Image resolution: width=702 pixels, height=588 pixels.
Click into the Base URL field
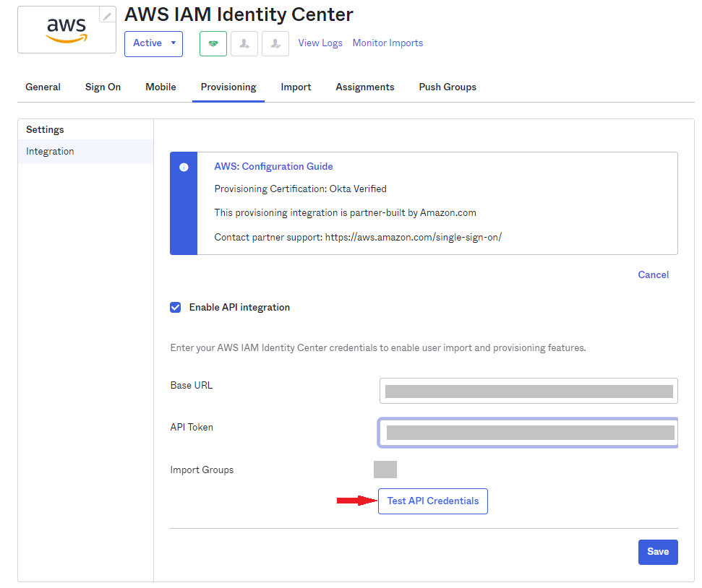(528, 391)
